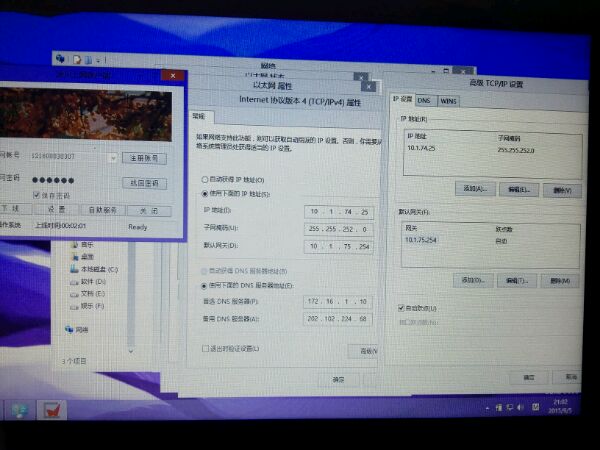Select 文档 (E:) drive in Explorer tree
The width and height of the screenshot is (600, 450).
[x=87, y=294]
